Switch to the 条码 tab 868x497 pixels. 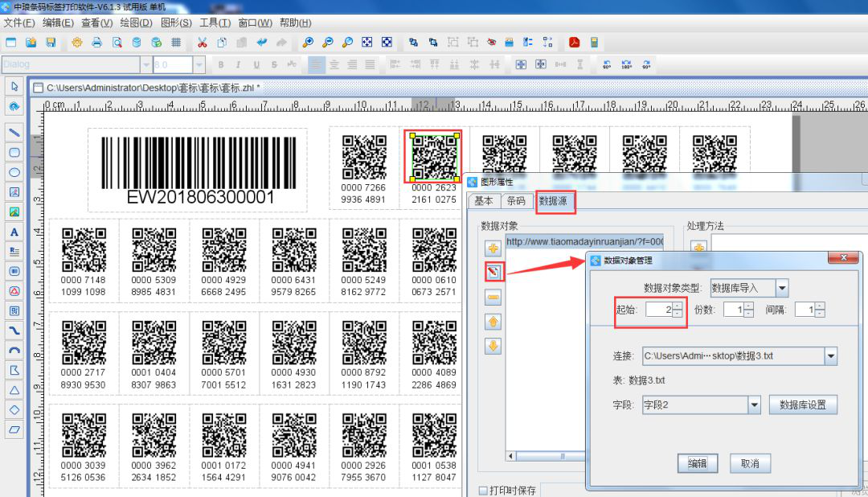coord(517,201)
